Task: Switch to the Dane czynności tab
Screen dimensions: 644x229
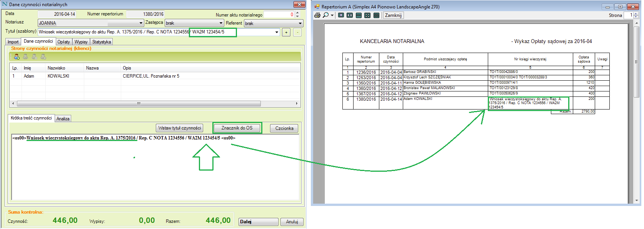Action: coord(38,41)
